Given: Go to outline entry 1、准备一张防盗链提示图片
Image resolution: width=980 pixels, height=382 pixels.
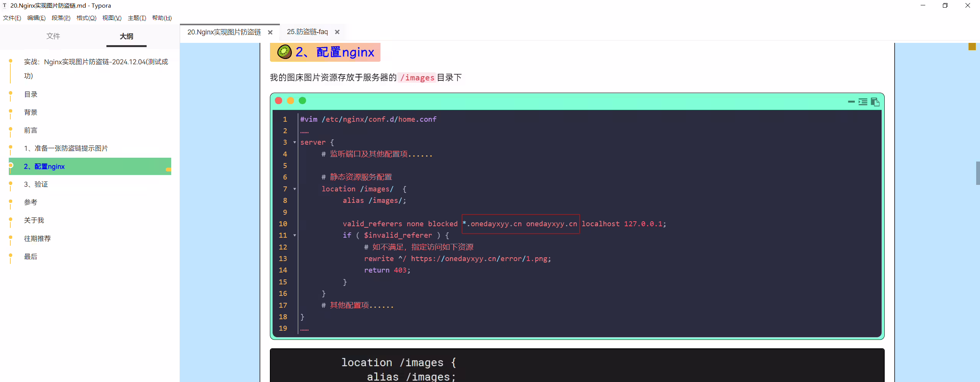Looking at the screenshot, I should 66,149.
